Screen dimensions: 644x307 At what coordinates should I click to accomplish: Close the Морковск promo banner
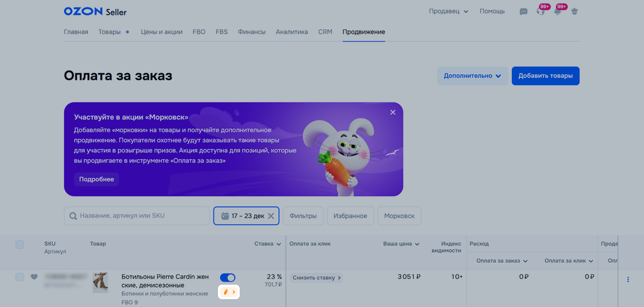click(x=393, y=113)
